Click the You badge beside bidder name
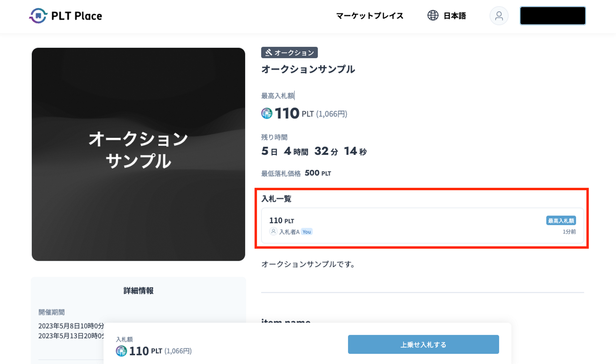This screenshot has width=616, height=364. (306, 232)
